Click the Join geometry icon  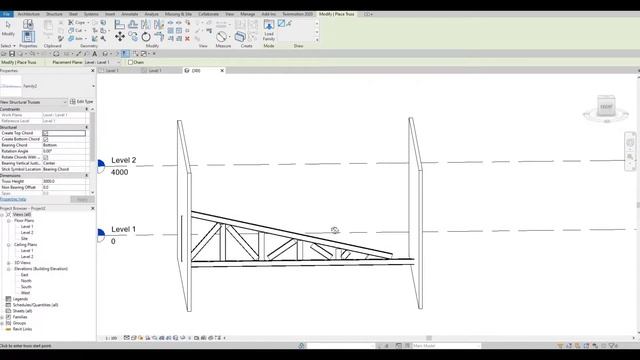(x=71, y=38)
